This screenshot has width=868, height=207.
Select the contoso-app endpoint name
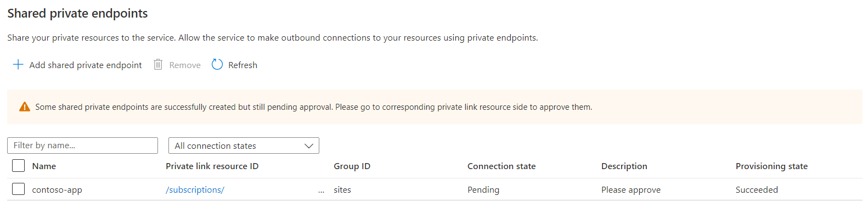[x=57, y=190]
